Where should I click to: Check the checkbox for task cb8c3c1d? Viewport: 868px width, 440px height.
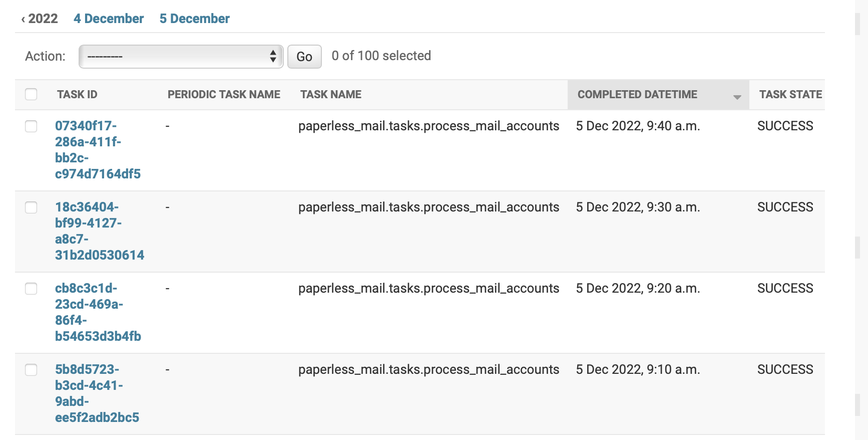pyautogui.click(x=31, y=288)
